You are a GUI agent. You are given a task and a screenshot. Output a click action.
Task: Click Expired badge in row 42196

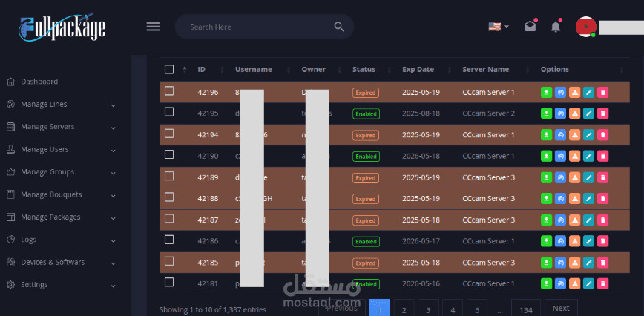point(366,93)
